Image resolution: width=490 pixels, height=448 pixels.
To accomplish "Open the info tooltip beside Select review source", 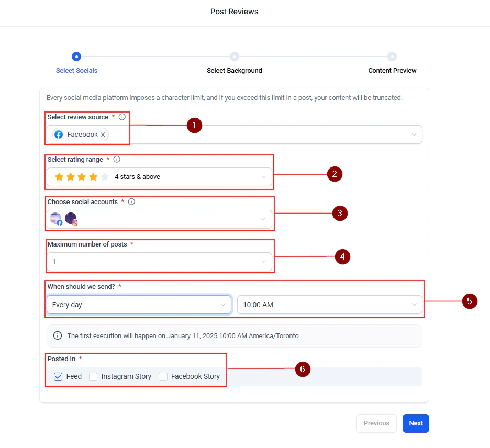I will [122, 117].
